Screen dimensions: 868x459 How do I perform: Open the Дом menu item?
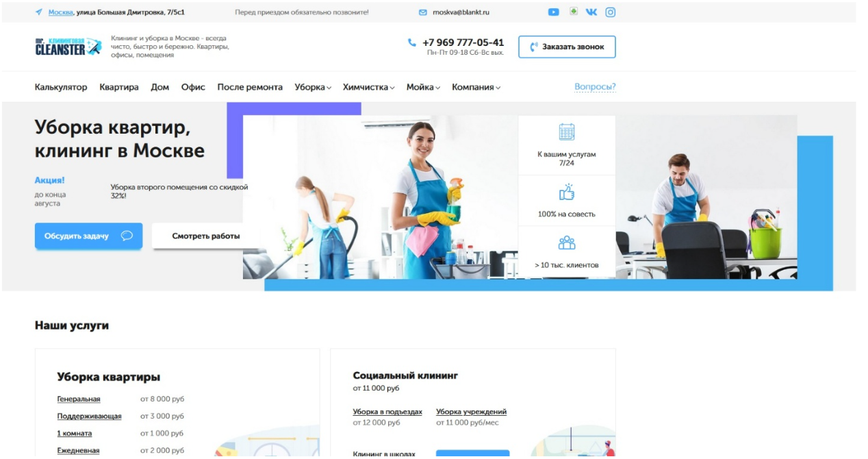160,88
